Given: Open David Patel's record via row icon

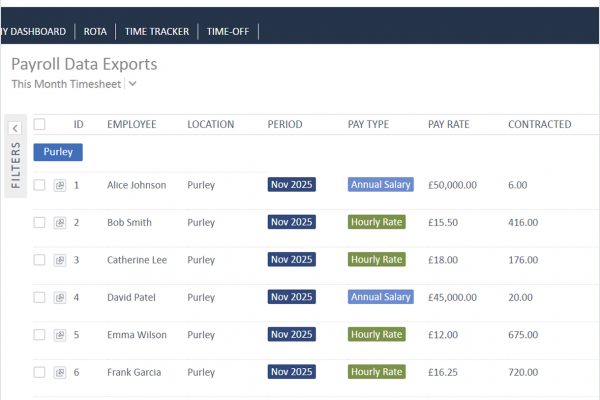Looking at the screenshot, I should 60,297.
